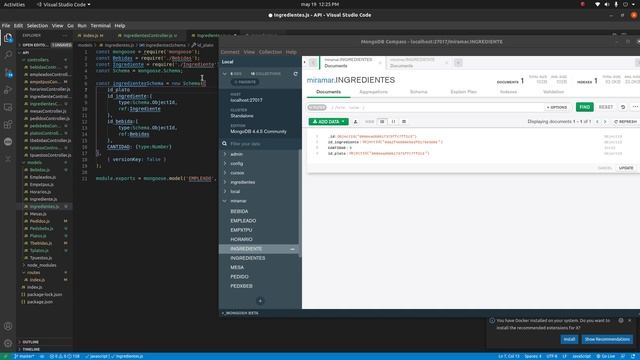This screenshot has height=360, width=640.
Task: Open the File menu in VS Code
Action: pos(6,25)
